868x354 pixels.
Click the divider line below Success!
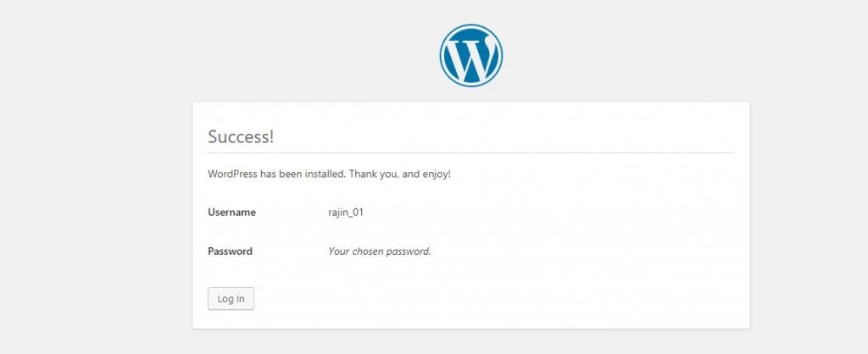click(x=470, y=153)
